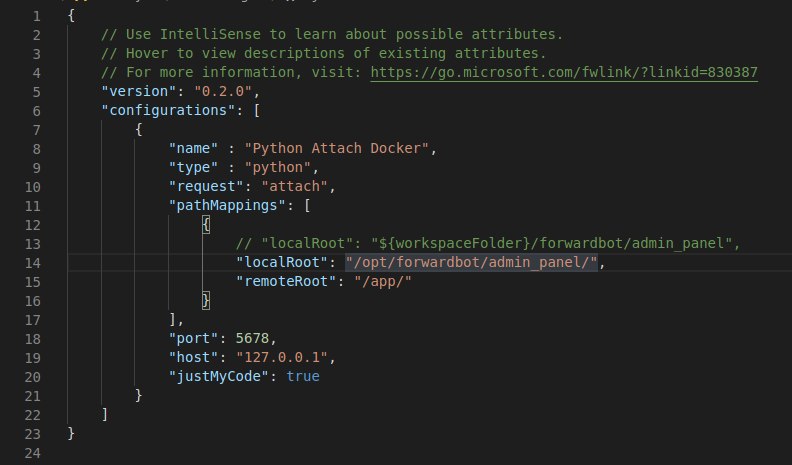The width and height of the screenshot is (792, 465).
Task: Click line number 14 in the gutter
Action: pos(33,263)
